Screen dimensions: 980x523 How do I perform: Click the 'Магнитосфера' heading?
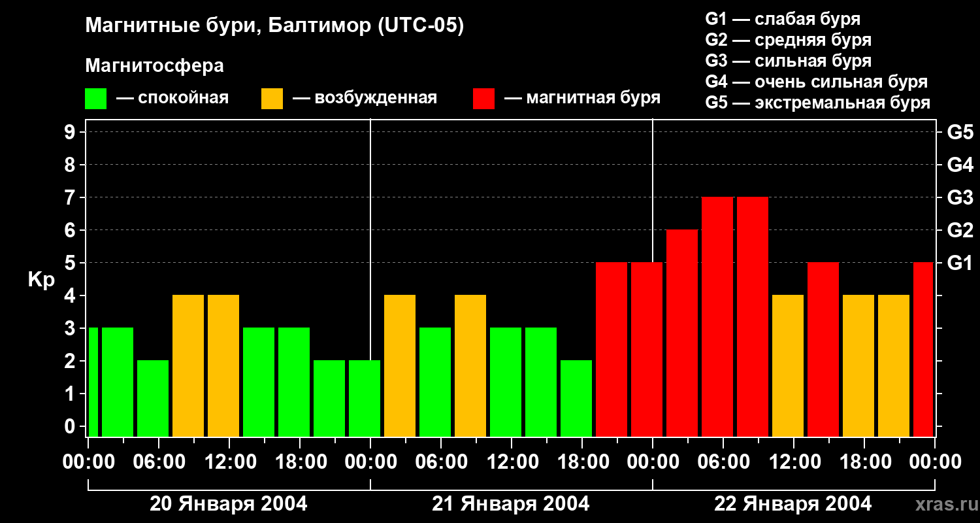(154, 66)
